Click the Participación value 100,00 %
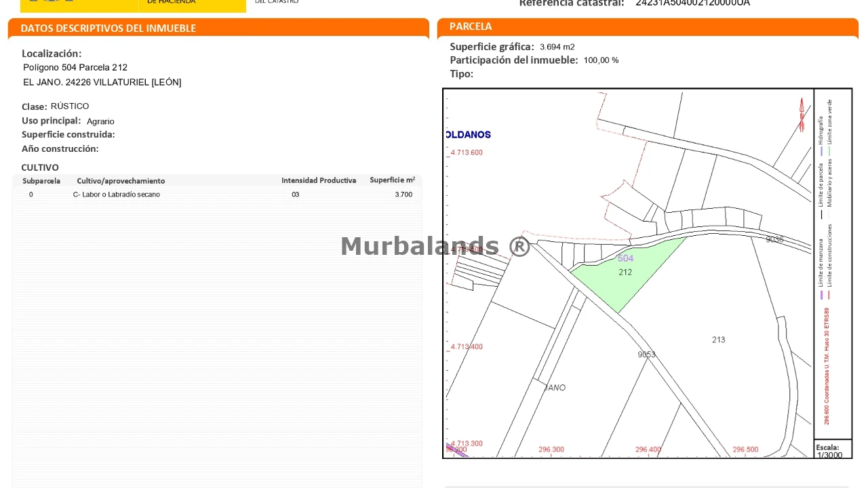Viewport: 868px width, 488px height. click(601, 60)
